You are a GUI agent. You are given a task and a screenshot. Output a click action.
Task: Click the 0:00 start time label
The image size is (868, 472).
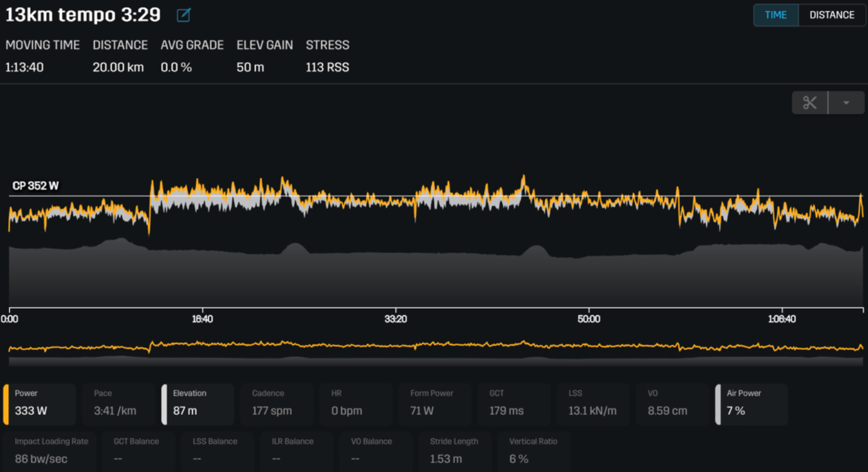click(9, 319)
